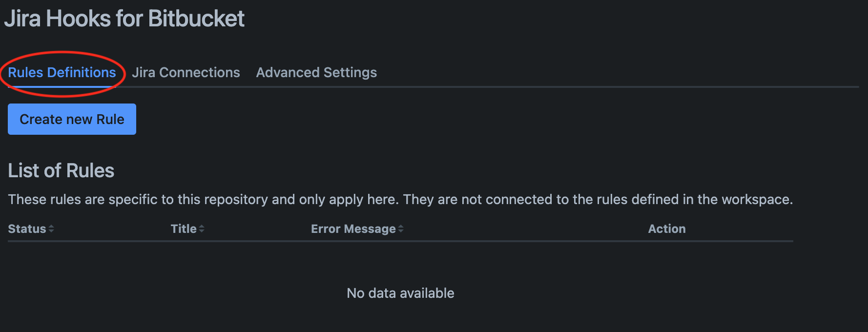Viewport: 868px width, 332px height.
Task: Click the down arrow of the Title sorter
Action: (x=202, y=231)
